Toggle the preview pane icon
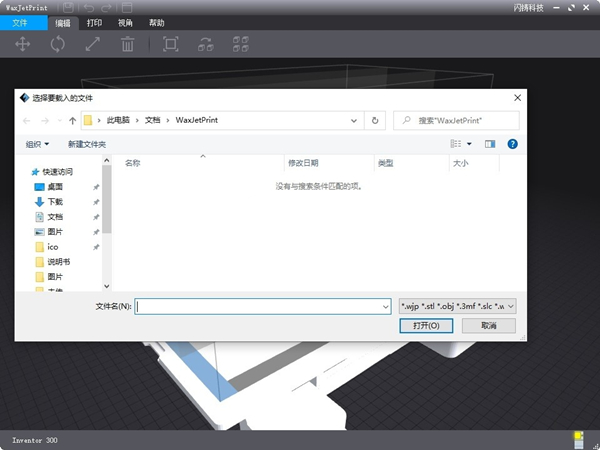This screenshot has width=600, height=450. [490, 144]
